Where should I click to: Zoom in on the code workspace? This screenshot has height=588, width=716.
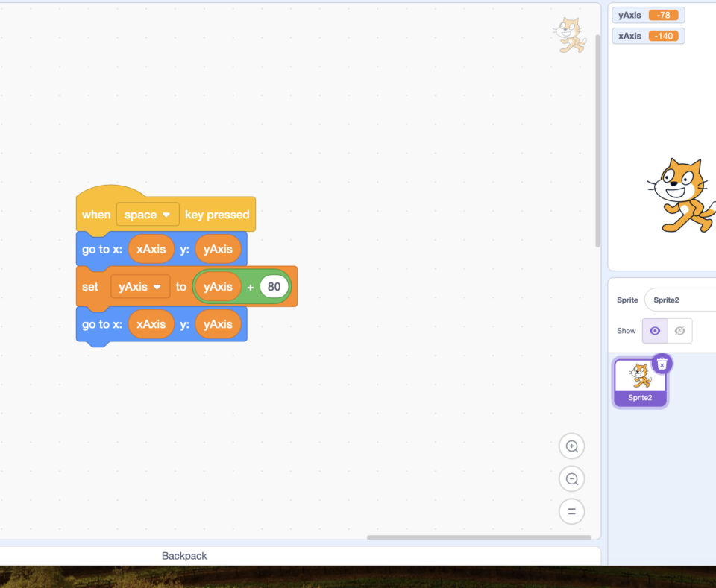(571, 446)
